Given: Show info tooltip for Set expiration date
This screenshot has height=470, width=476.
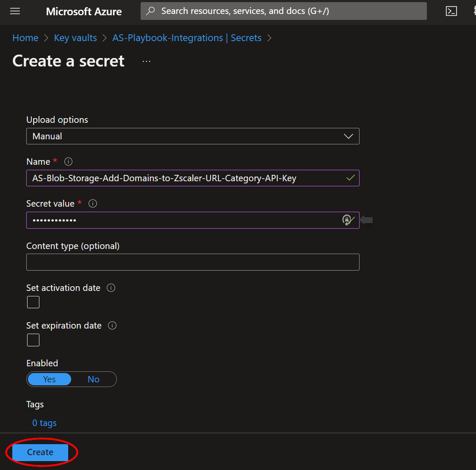Looking at the screenshot, I should [x=112, y=326].
